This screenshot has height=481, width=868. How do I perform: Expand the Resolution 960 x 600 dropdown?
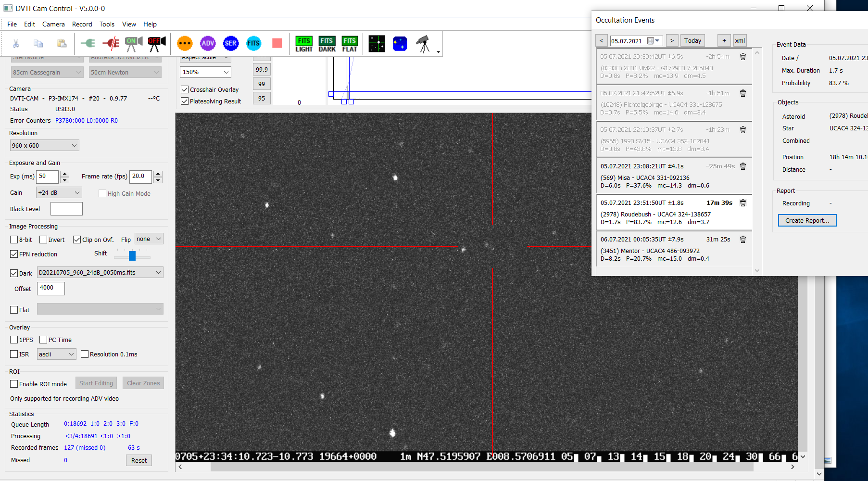pos(44,145)
